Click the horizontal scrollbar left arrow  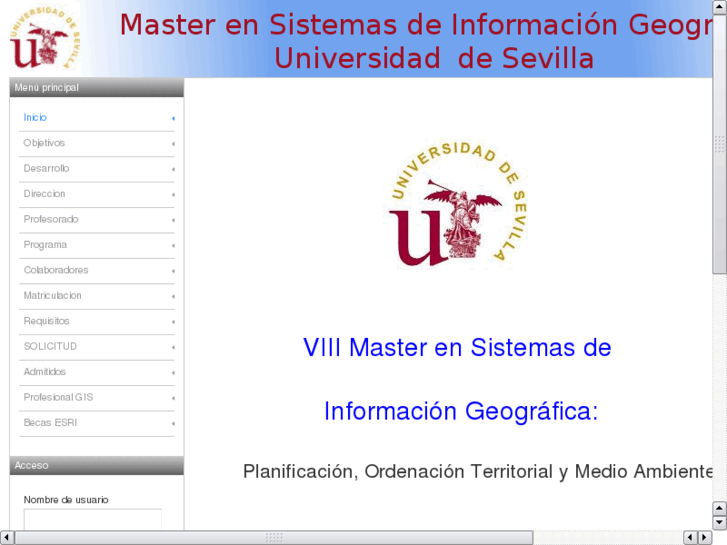[6, 538]
